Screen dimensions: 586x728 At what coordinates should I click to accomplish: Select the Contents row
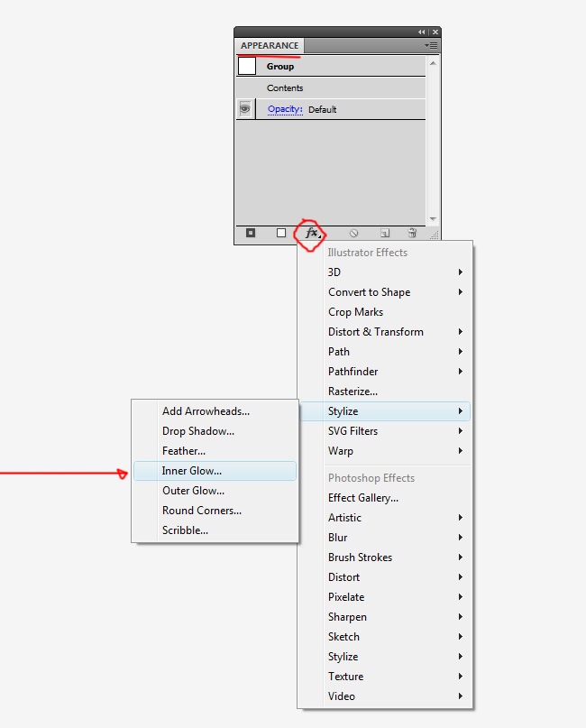(x=331, y=88)
